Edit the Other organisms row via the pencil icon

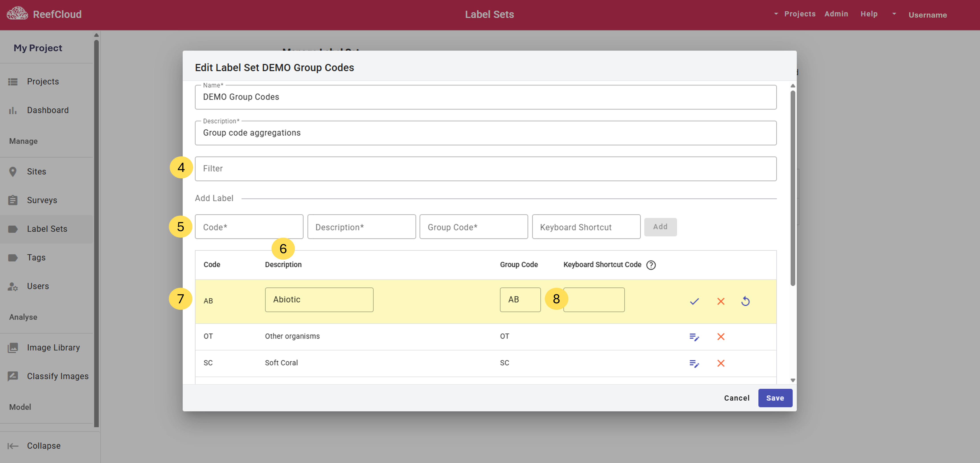(x=694, y=337)
